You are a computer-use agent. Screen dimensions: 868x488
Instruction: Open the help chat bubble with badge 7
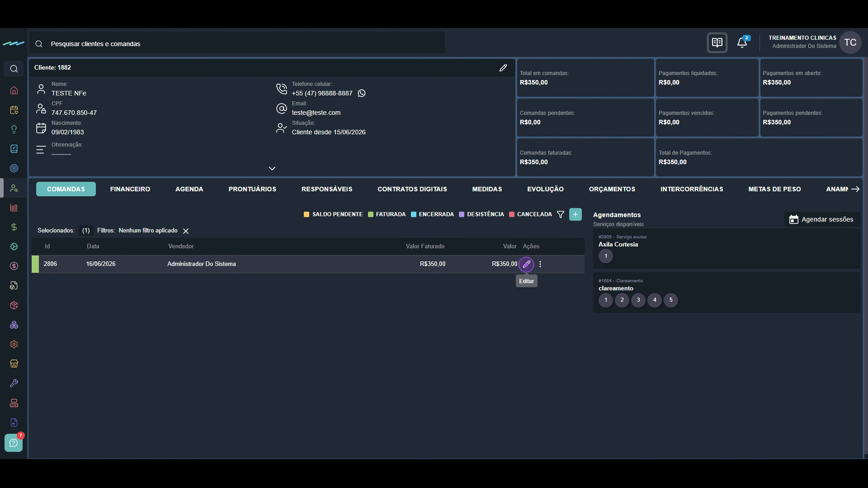point(14,443)
